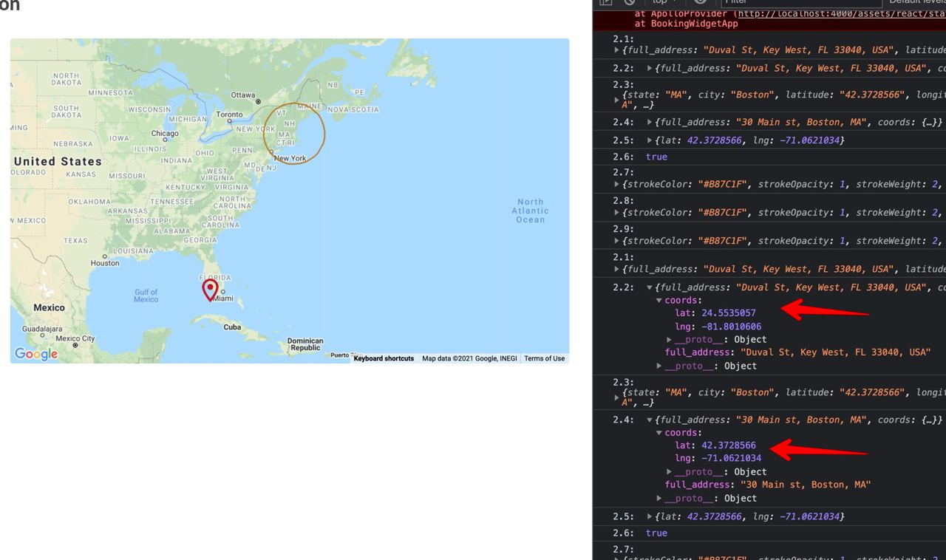Expand __proto__ below indented lng: -71.0621034
This screenshot has height=560, width=946.
click(x=670, y=472)
